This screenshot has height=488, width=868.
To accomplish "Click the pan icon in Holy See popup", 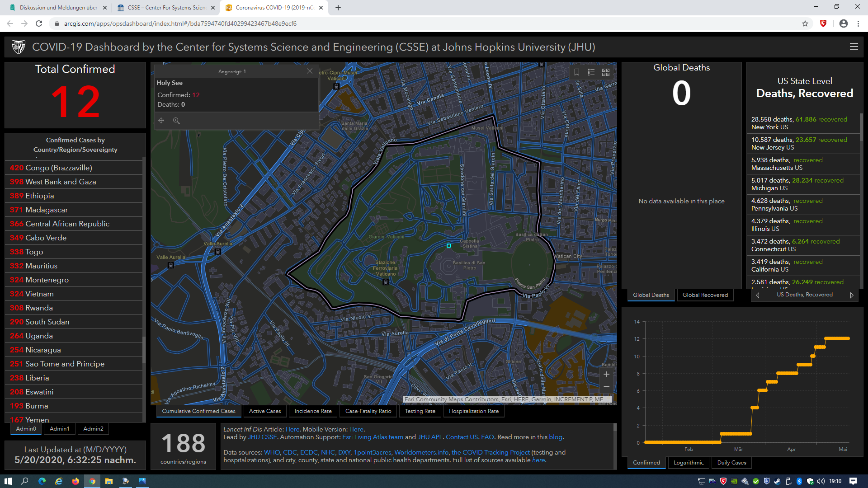I will 161,121.
